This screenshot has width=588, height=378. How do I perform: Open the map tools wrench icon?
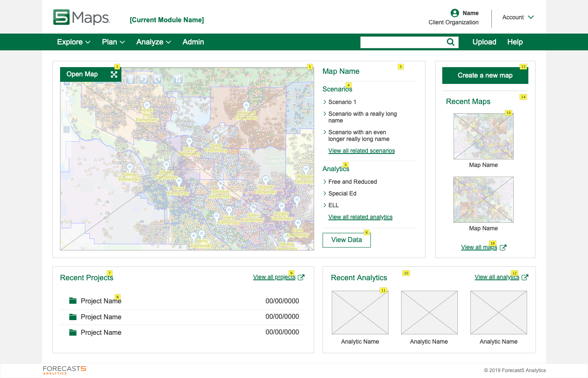click(x=178, y=79)
